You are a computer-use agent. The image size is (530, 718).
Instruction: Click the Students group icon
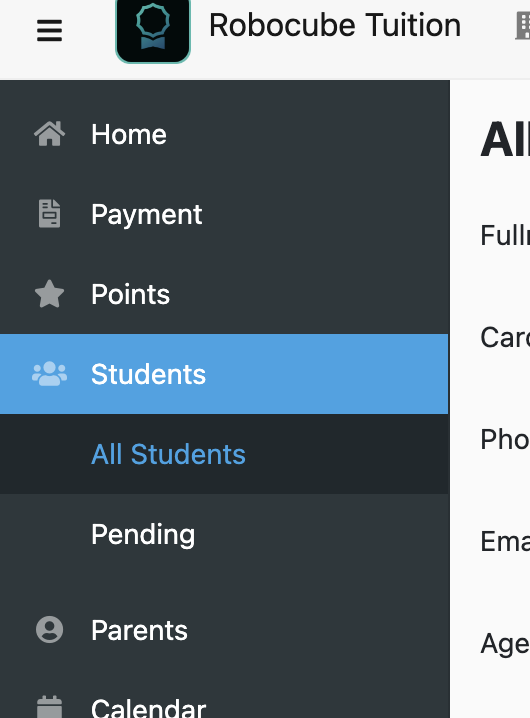[49, 374]
